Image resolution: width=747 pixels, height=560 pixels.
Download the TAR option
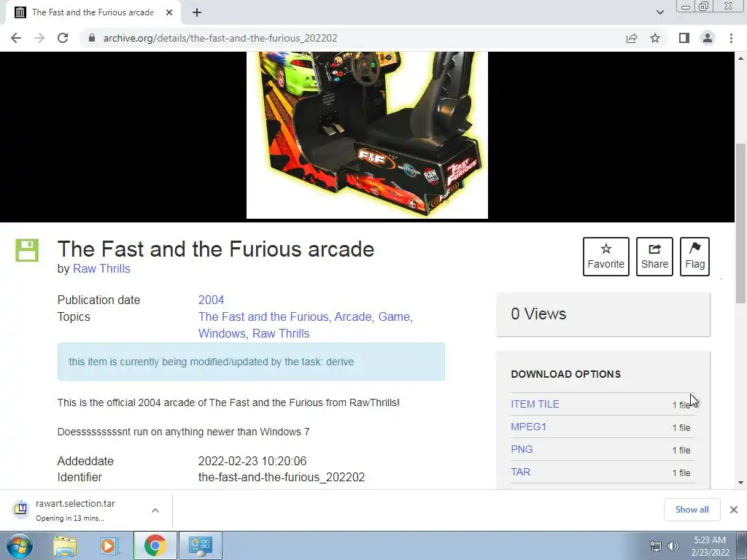click(521, 472)
